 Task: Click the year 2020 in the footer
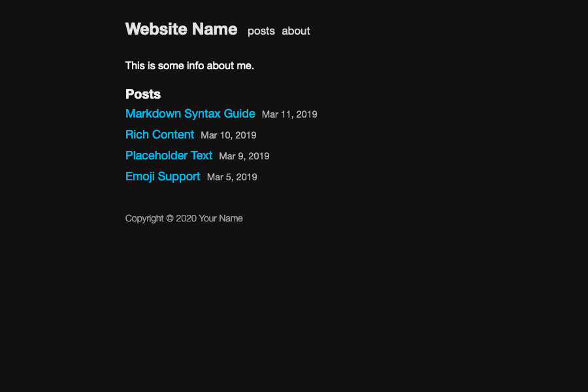pos(186,219)
